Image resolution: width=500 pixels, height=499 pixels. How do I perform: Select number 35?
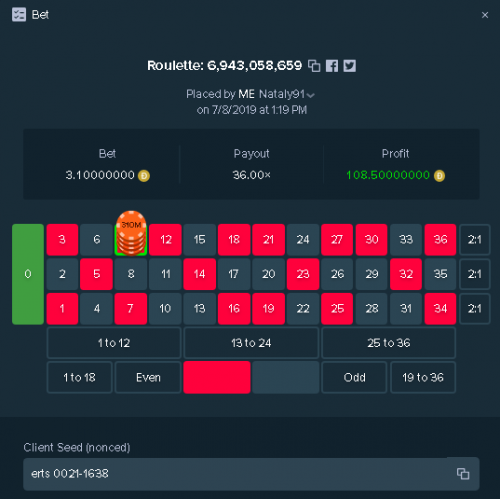click(440, 274)
